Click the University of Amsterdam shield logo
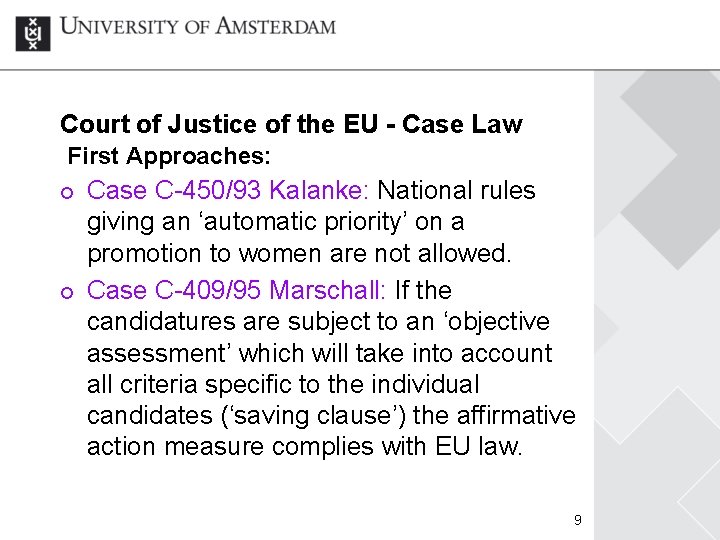Image resolution: width=720 pixels, height=540 pixels. point(33,33)
